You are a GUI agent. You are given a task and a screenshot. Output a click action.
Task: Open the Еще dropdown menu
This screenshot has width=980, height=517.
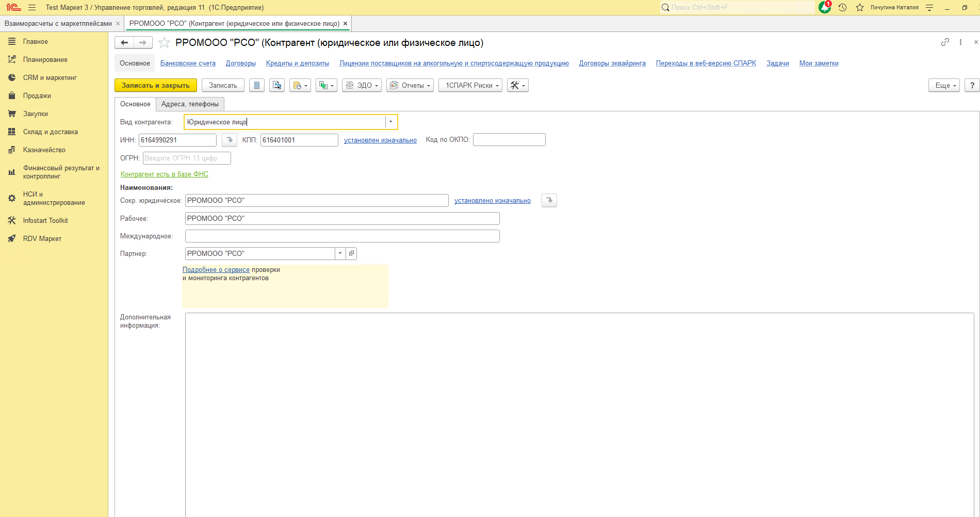944,86
